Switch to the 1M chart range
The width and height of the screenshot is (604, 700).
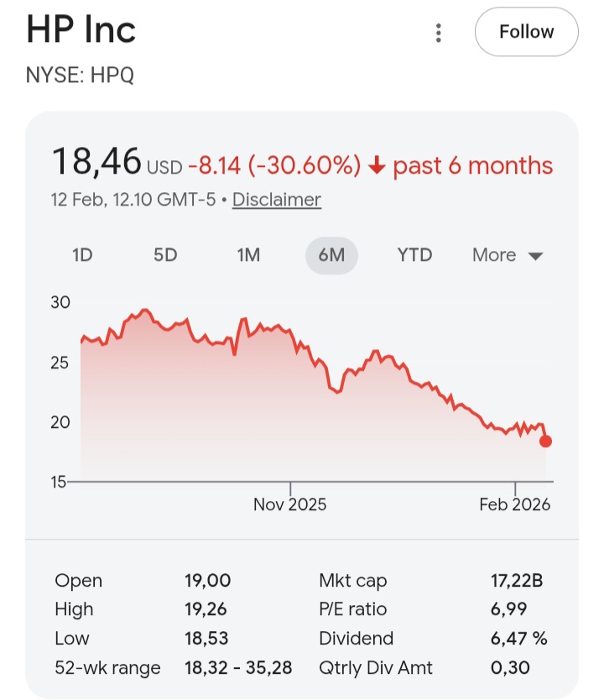click(248, 254)
